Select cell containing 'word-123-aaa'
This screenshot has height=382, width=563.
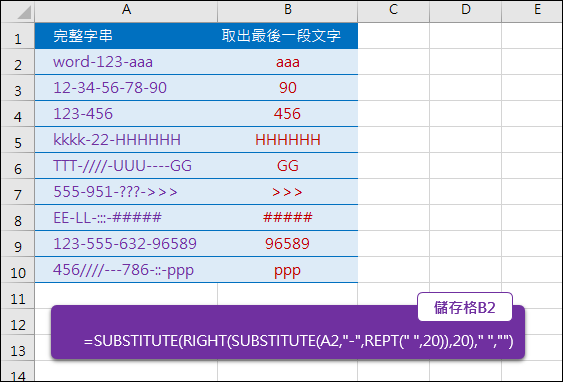[x=126, y=62]
